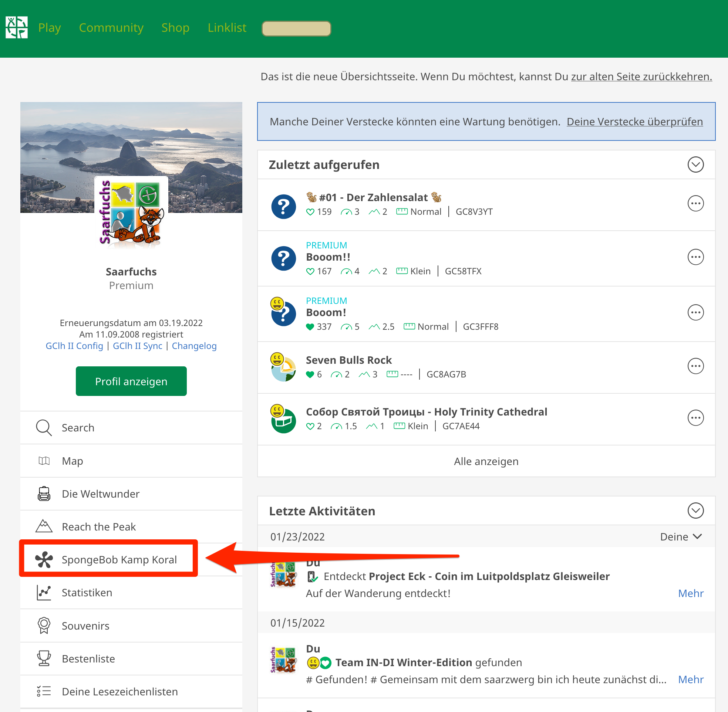
Task: Click date header 01/15/2022
Action: coord(297,623)
